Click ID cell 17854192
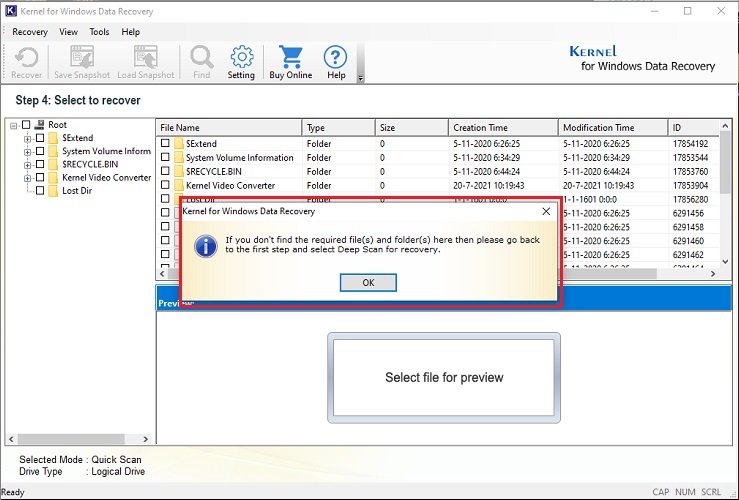739x500 pixels. 690,143
